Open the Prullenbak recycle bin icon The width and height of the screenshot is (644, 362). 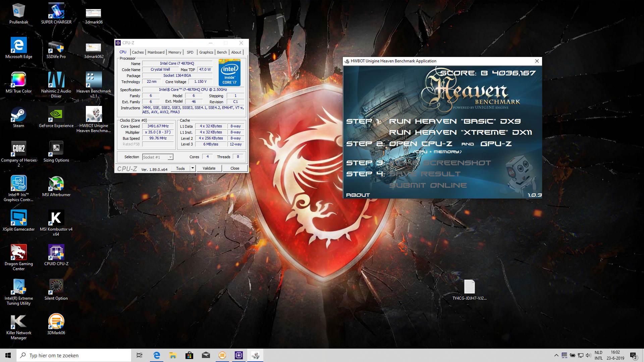pos(19,14)
